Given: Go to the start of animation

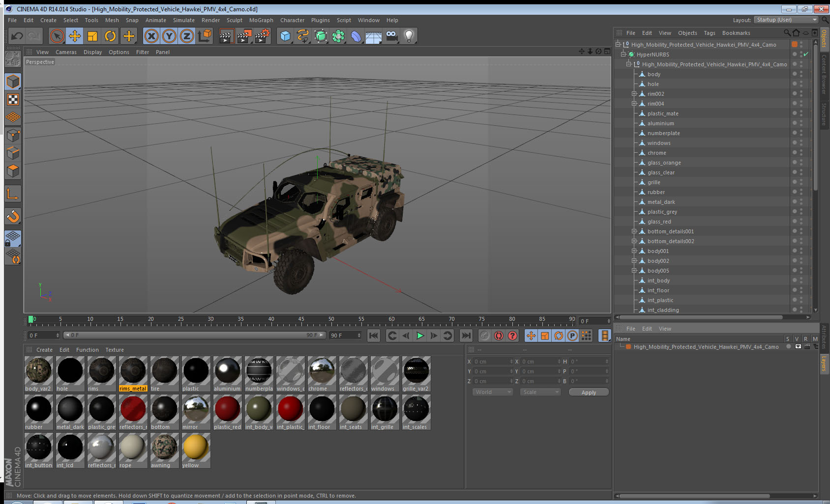Looking at the screenshot, I should click(374, 336).
